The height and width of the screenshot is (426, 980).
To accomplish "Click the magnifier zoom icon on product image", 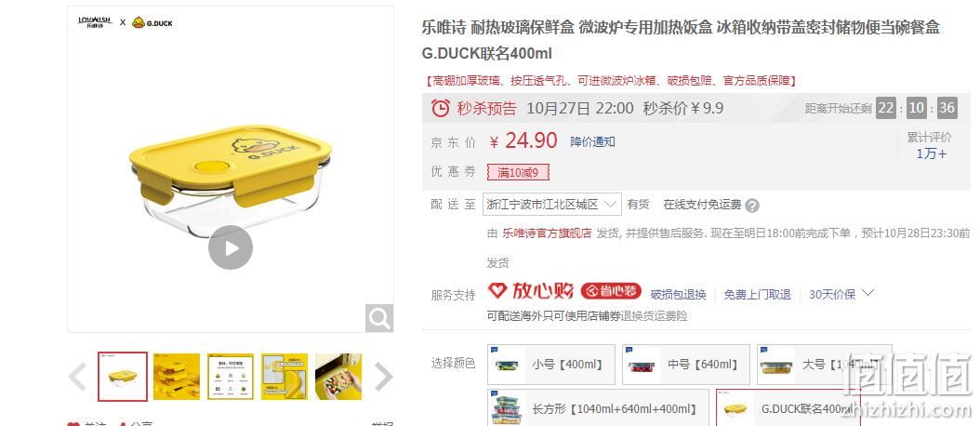I will (x=379, y=318).
